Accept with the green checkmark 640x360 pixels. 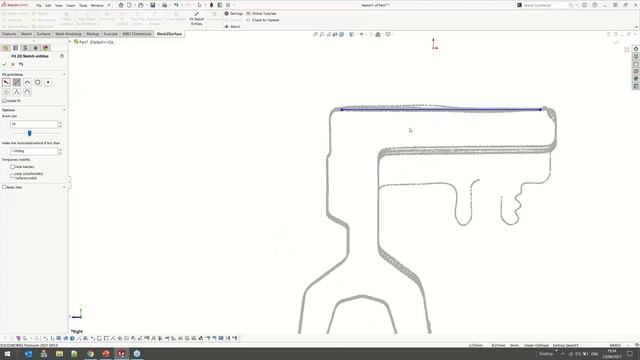point(4,64)
